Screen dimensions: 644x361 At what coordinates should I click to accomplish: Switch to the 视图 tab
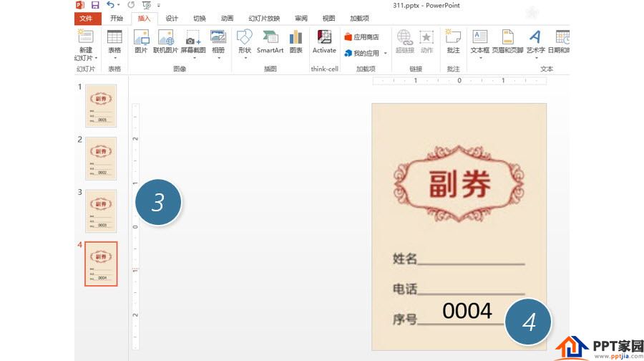point(328,19)
